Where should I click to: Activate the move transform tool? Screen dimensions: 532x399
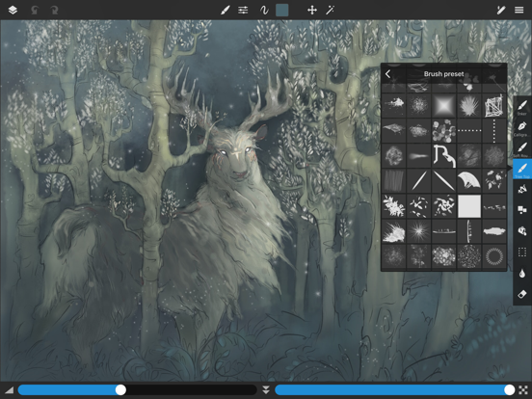click(312, 11)
